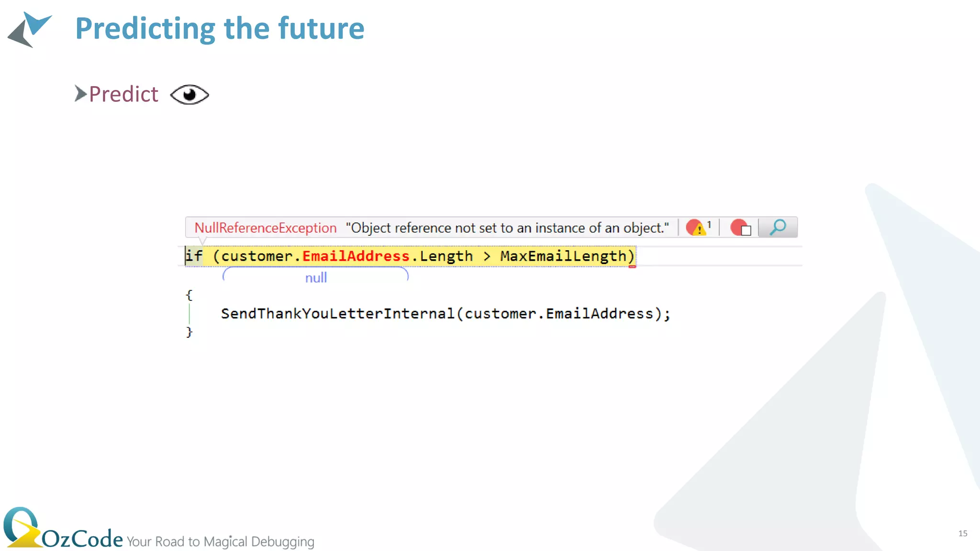Click the red NullReferenceException label

[x=265, y=228]
